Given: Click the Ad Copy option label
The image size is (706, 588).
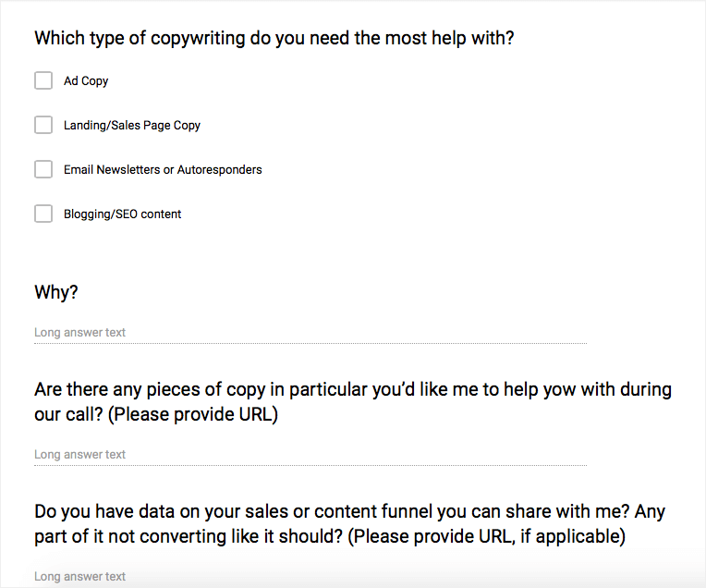Looking at the screenshot, I should pos(86,81).
